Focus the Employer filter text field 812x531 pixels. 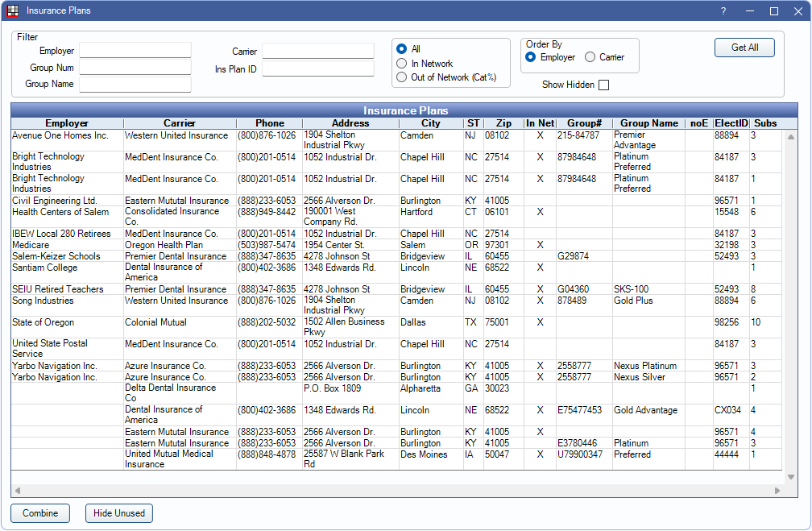tap(135, 51)
